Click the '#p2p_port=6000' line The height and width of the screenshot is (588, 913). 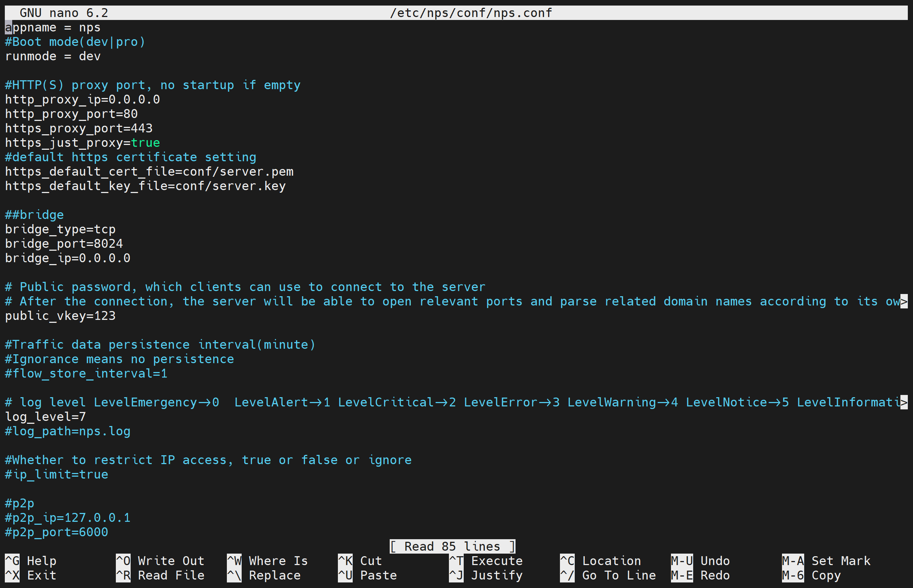[x=57, y=532]
